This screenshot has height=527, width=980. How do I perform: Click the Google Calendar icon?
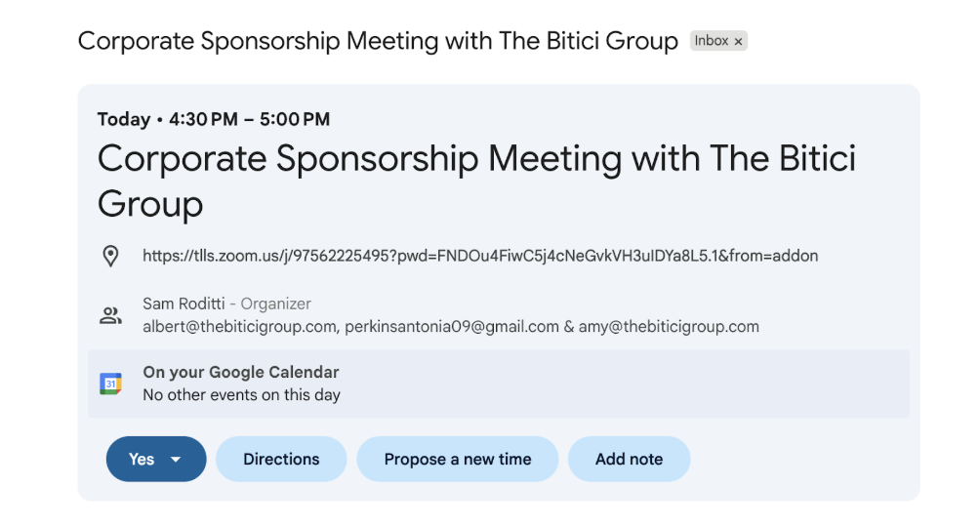tap(111, 384)
